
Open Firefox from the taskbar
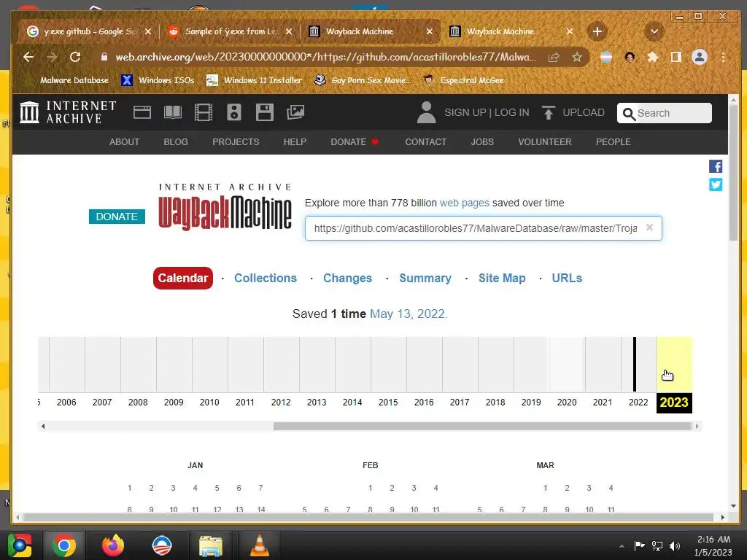point(113,545)
